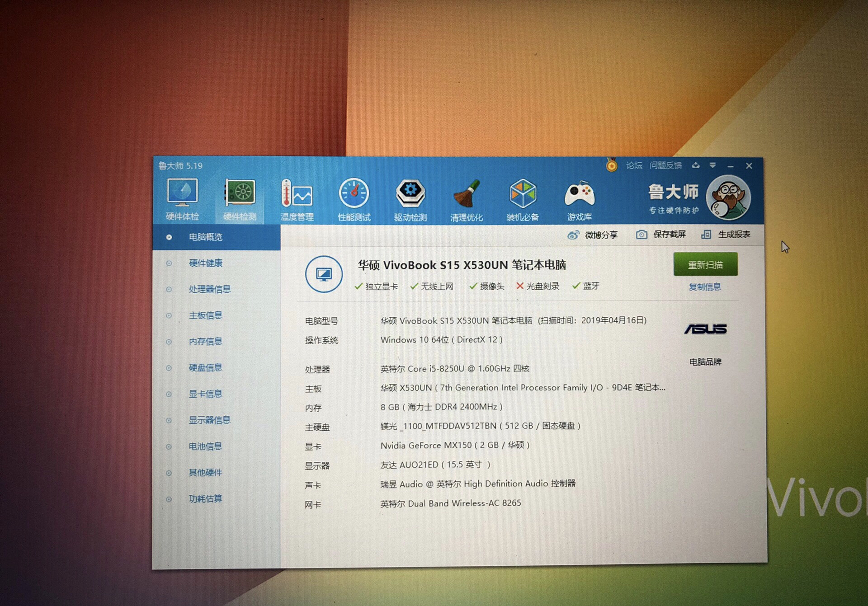Image resolution: width=868 pixels, height=606 pixels.
Task: Click the 复制信息 copy info link
Action: coord(704,287)
